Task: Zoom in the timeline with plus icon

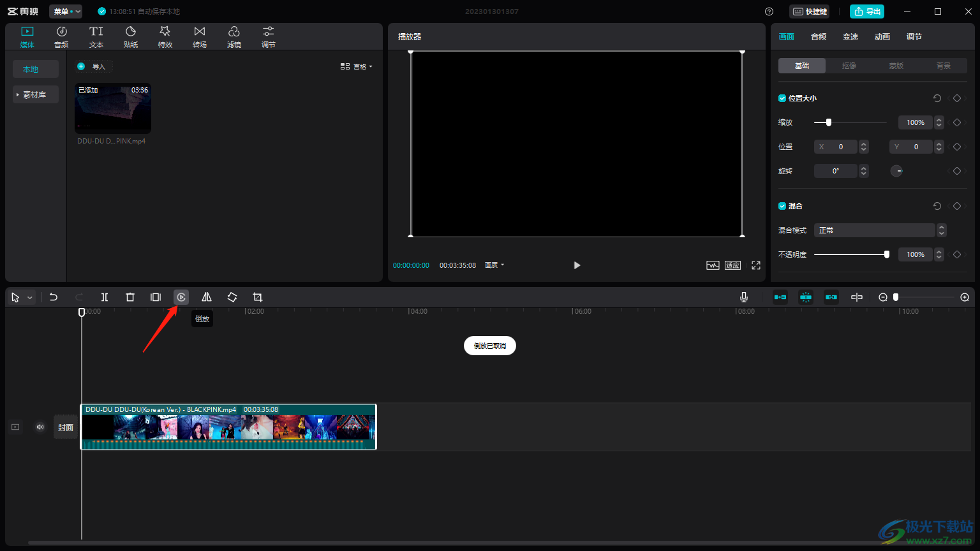Action: [965, 297]
